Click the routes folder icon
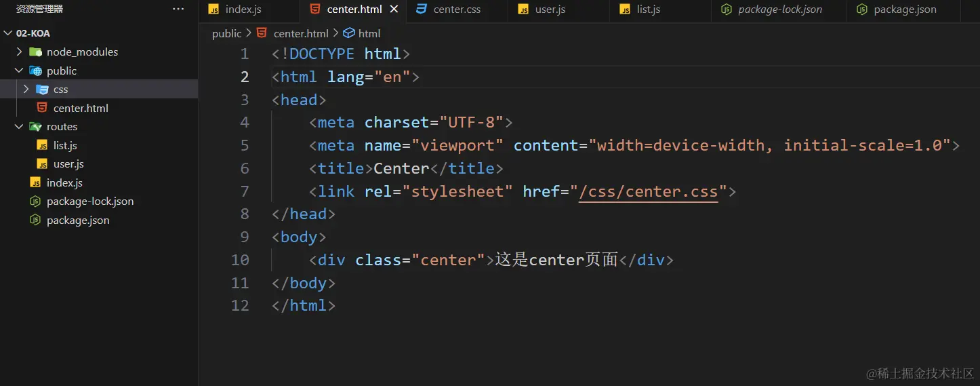980x386 pixels. pos(35,126)
